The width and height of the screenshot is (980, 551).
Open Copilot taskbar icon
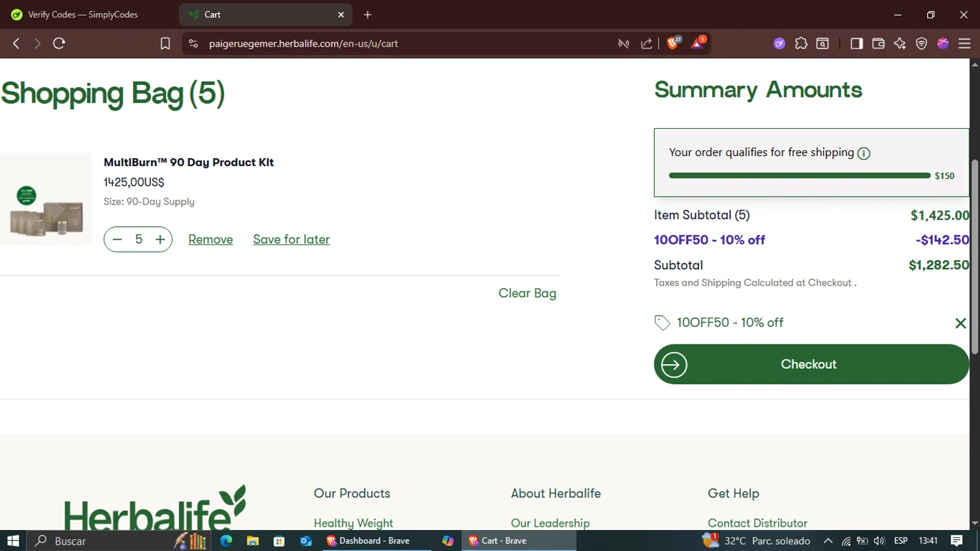[448, 541]
